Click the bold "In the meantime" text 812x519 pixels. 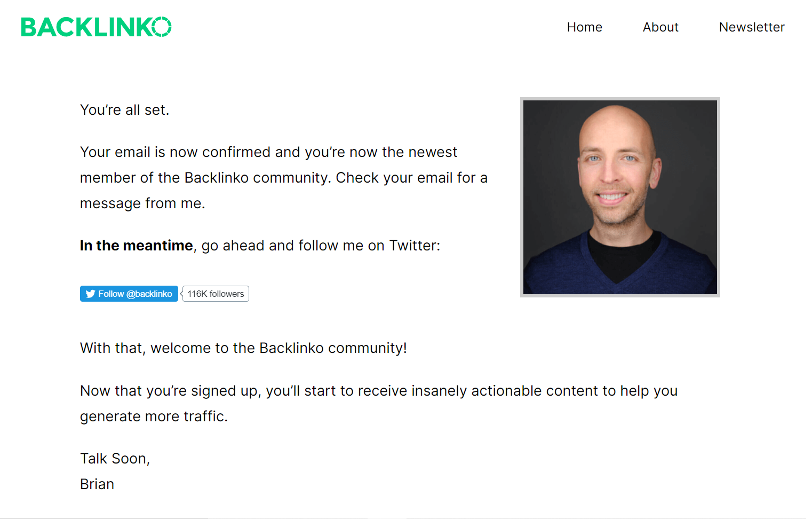point(136,246)
